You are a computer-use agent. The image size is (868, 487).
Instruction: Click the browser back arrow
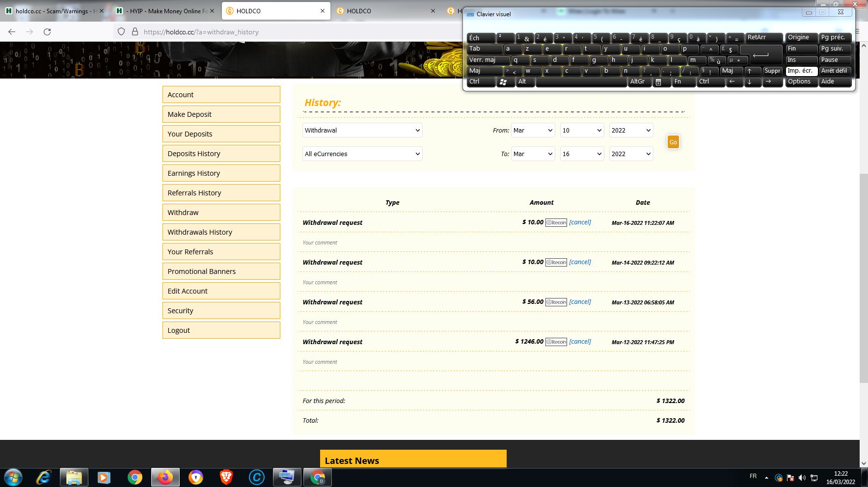click(12, 32)
